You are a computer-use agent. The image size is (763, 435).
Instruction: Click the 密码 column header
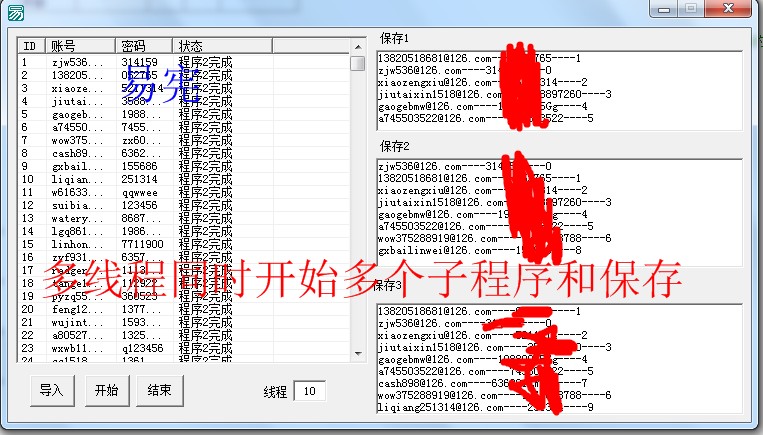143,46
